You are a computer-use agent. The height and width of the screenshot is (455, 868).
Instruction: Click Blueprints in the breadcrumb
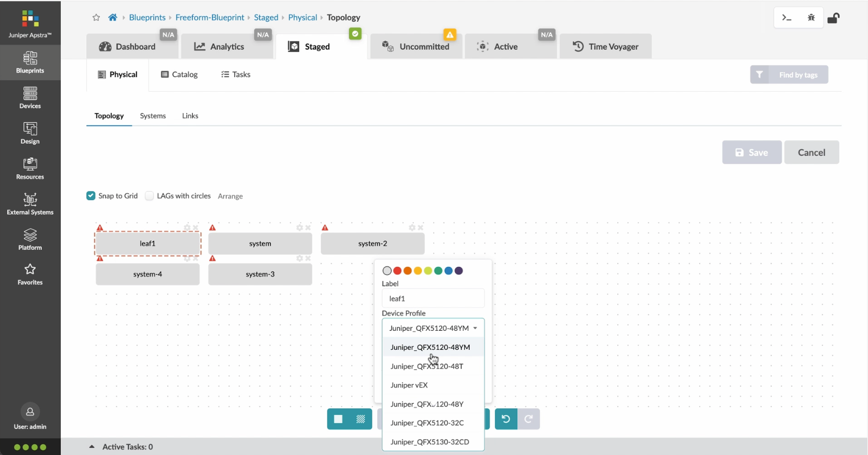click(147, 17)
